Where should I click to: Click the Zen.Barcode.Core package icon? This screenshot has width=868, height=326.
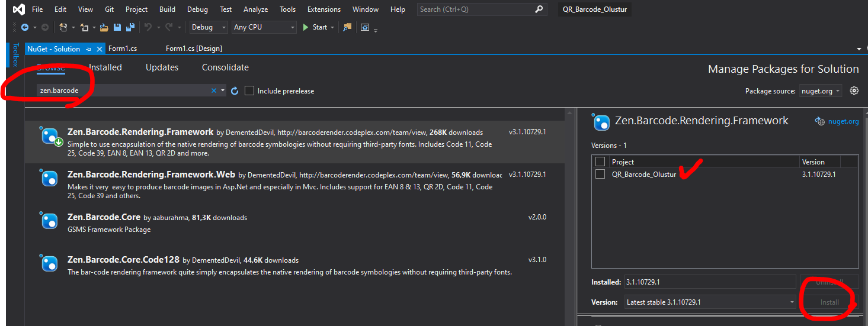(x=49, y=221)
